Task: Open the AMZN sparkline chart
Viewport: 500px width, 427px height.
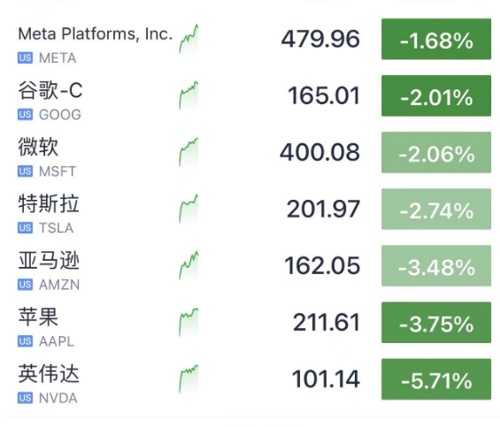Action: 189,265
